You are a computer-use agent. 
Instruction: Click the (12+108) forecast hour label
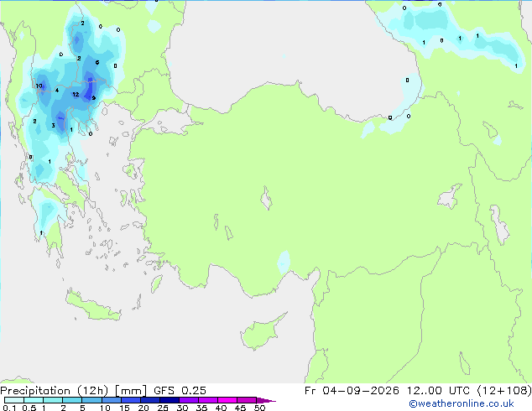tap(504, 391)
